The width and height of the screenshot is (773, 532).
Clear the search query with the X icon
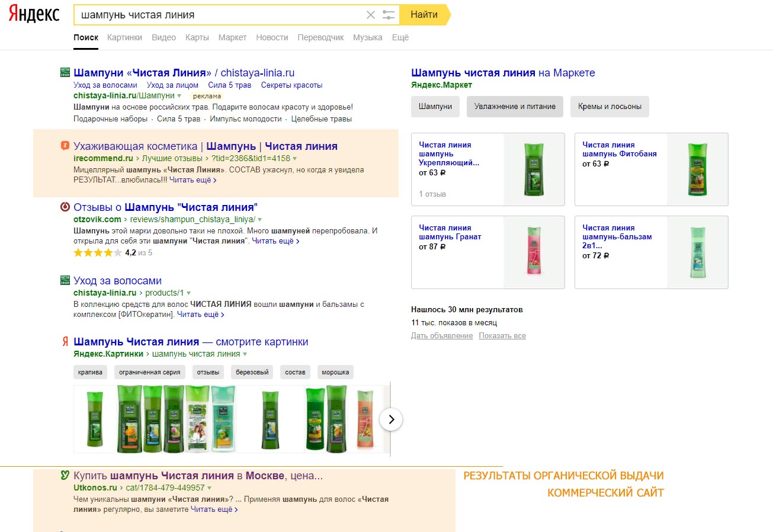click(371, 15)
